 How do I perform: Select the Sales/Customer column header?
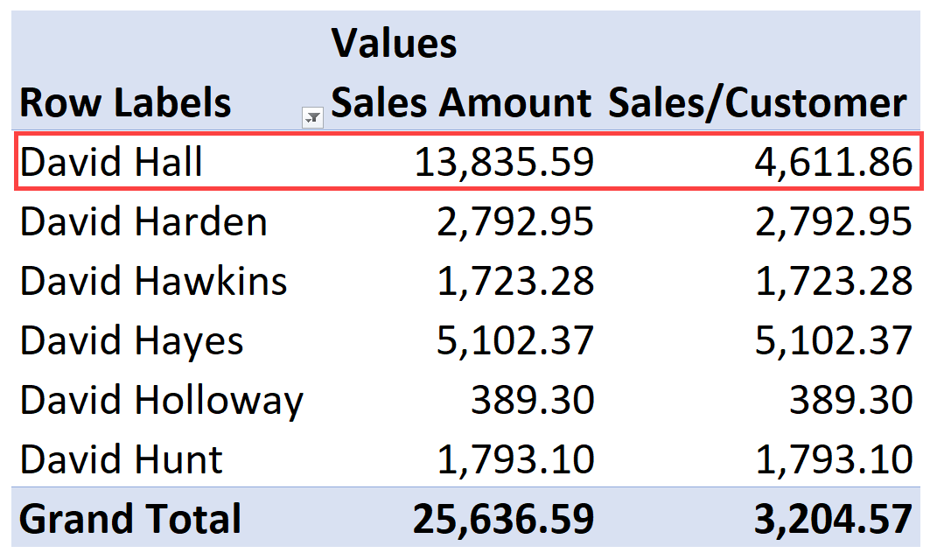click(x=758, y=104)
